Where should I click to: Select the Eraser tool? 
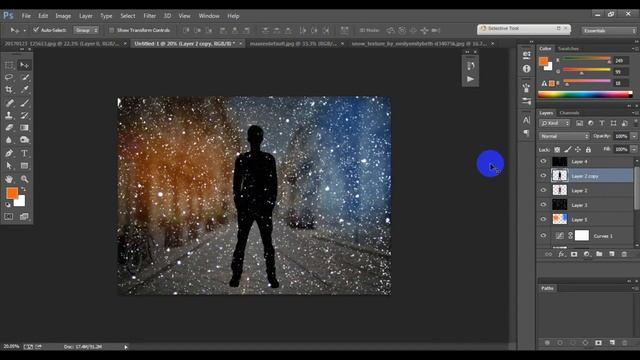tap(9, 127)
